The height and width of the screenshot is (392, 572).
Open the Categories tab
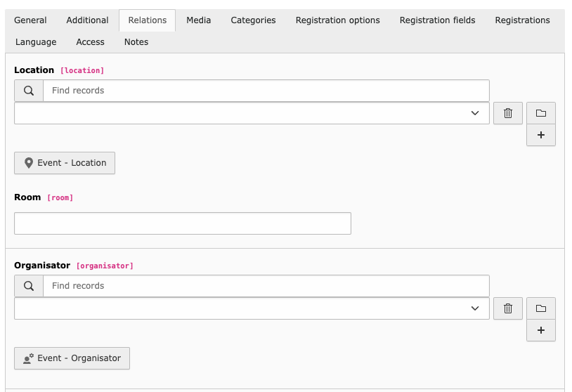[253, 20]
